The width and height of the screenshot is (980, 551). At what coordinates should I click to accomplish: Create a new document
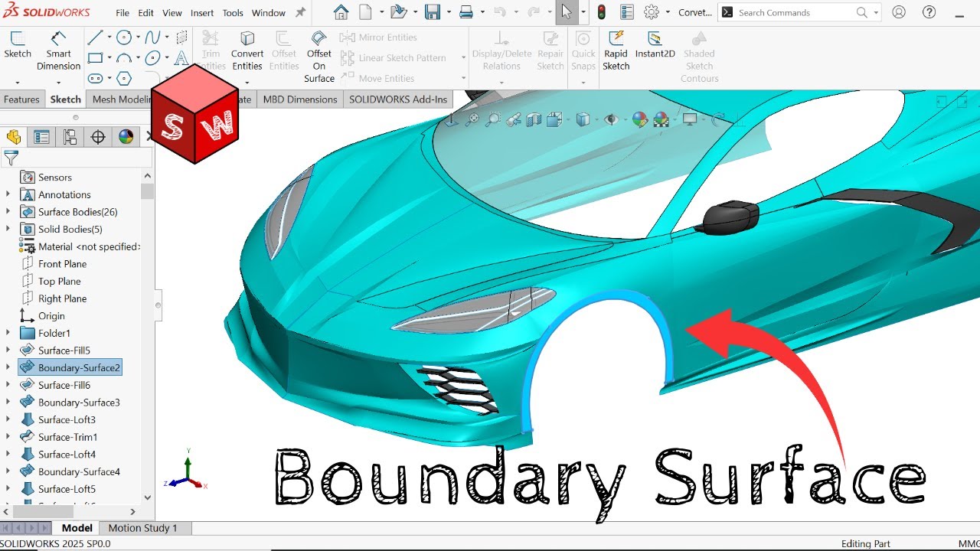[x=366, y=12]
